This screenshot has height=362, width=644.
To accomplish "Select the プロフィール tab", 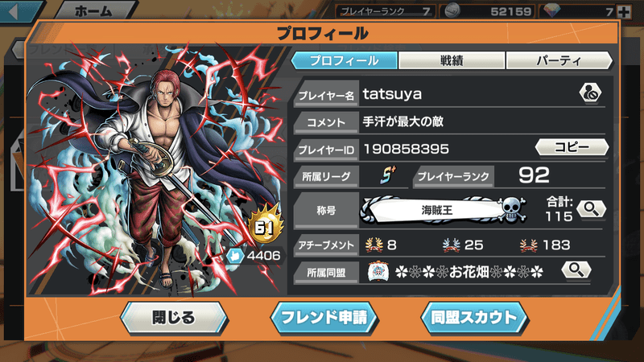I will 344,61.
